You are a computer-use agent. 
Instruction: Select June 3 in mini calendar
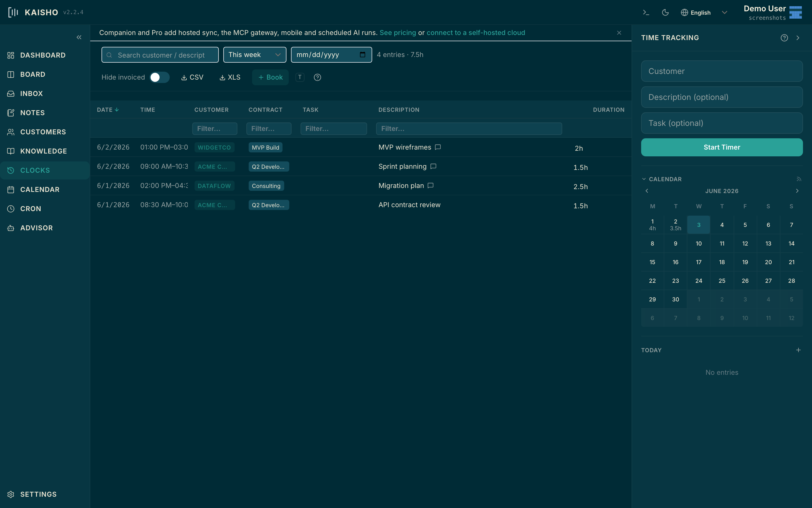click(x=699, y=225)
